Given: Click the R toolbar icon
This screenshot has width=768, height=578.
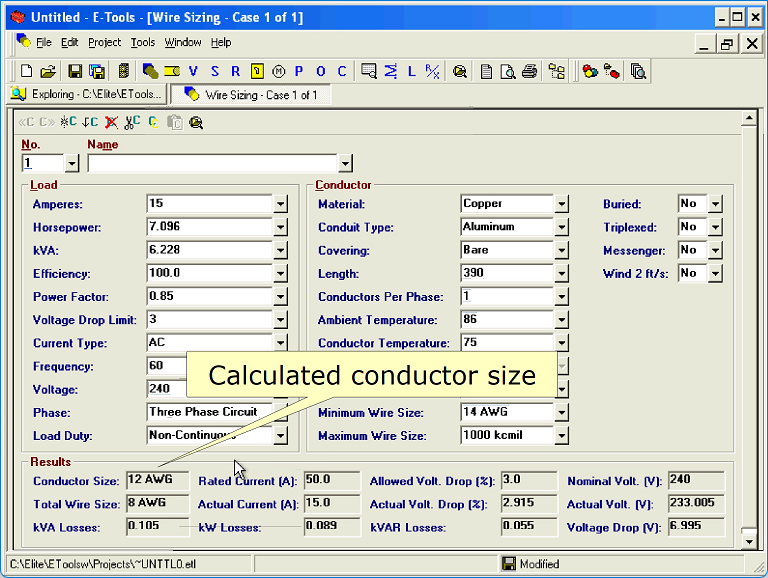Looking at the screenshot, I should (x=235, y=71).
